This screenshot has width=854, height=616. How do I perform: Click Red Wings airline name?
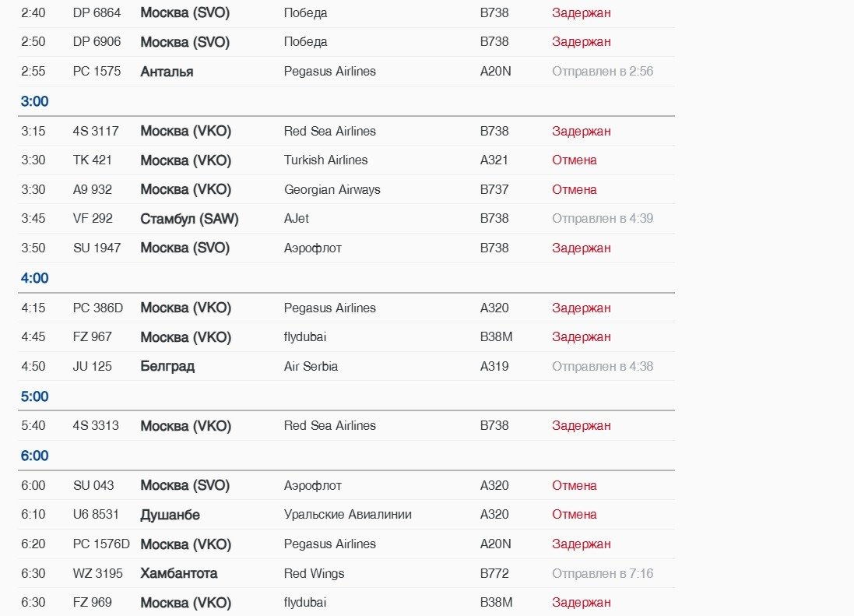click(314, 574)
